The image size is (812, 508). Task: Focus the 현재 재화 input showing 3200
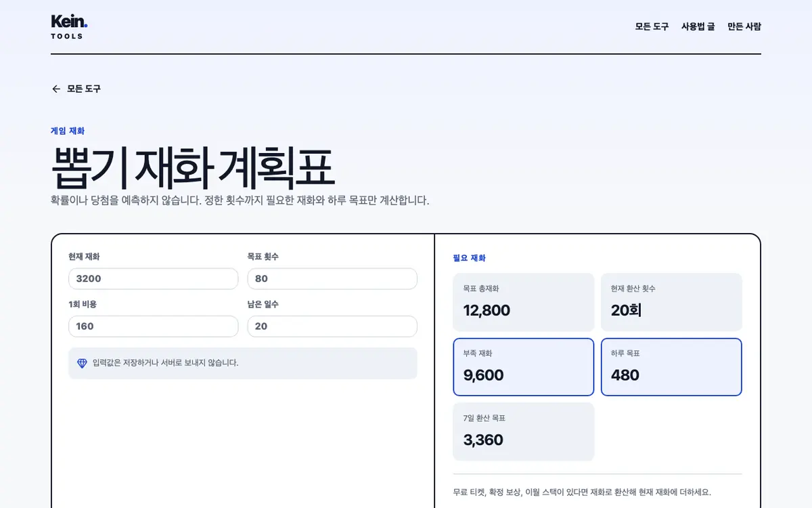(x=154, y=278)
